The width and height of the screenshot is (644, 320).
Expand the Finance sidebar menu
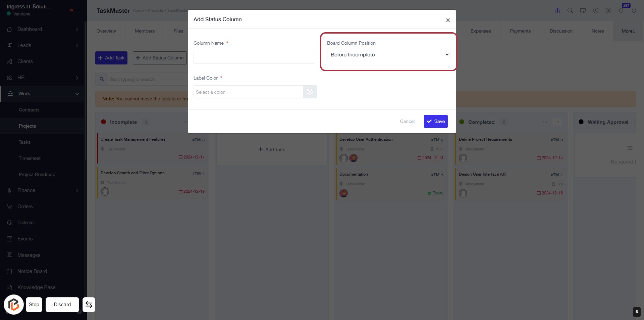[x=77, y=190]
